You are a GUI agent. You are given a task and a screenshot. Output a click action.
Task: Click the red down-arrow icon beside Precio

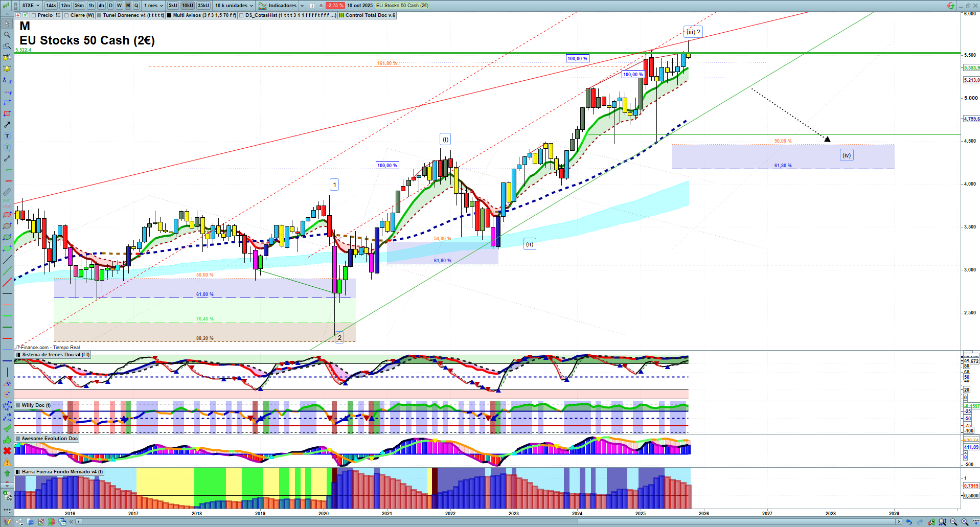(x=18, y=15)
